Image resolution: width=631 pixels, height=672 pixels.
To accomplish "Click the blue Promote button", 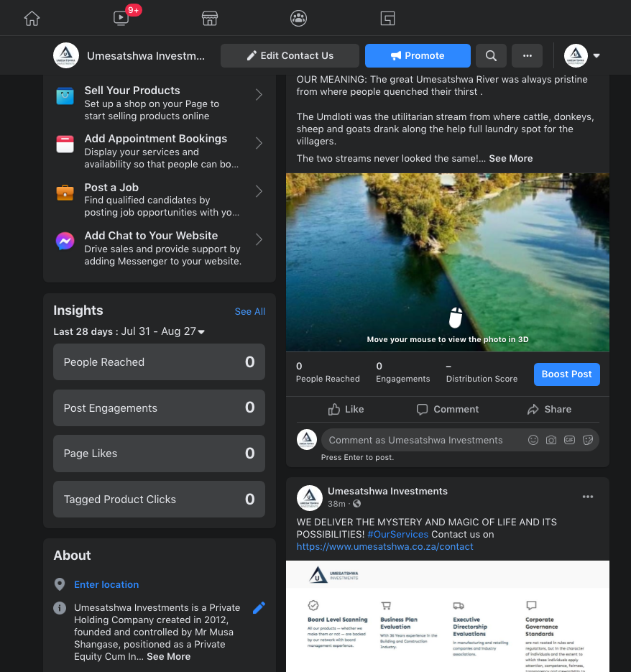I will click(418, 56).
